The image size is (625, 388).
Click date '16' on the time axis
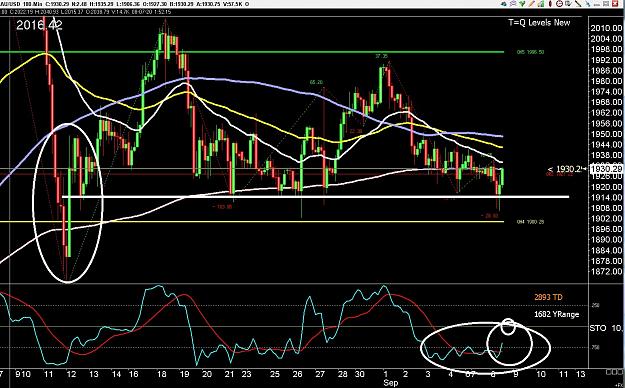click(134, 374)
